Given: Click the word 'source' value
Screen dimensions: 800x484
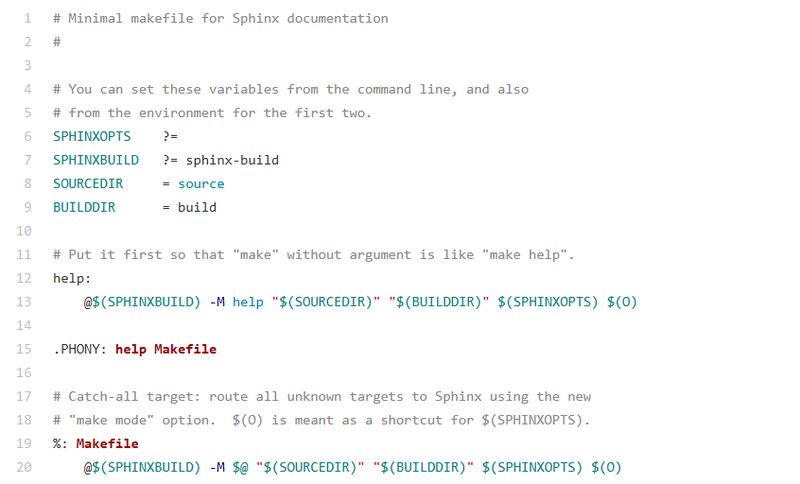Looking at the screenshot, I should 201,184.
